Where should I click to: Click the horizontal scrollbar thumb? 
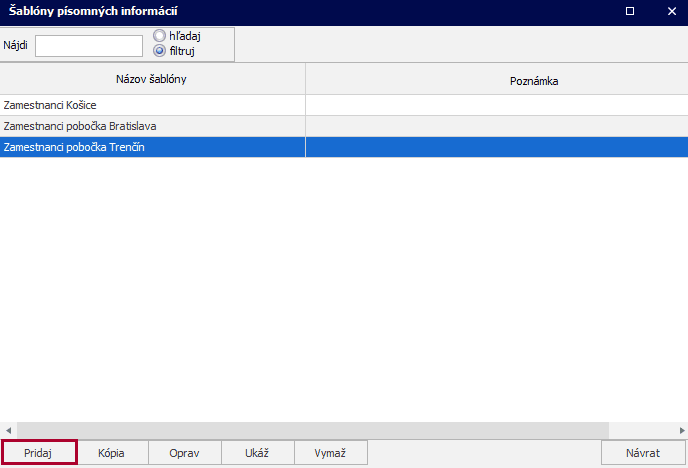tap(310, 430)
